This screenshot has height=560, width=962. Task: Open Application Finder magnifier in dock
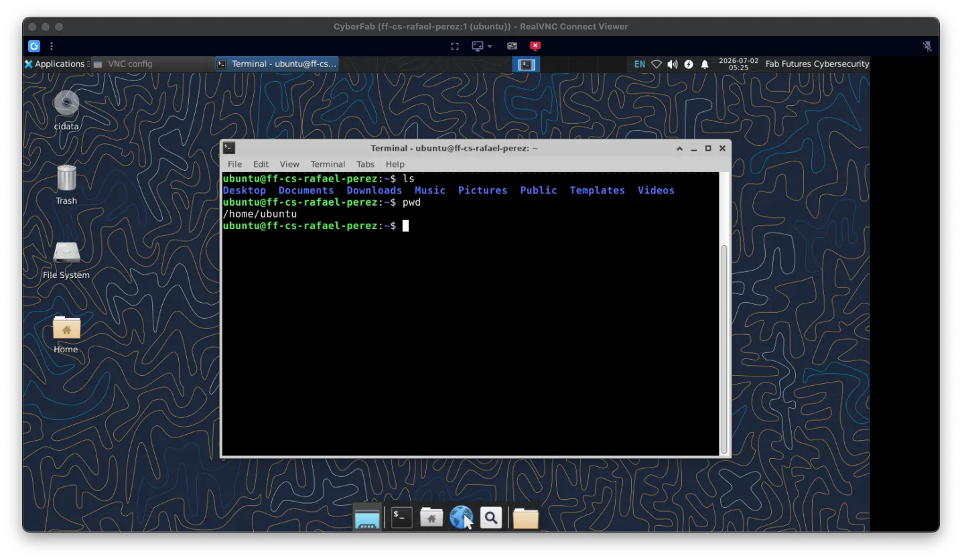click(491, 517)
